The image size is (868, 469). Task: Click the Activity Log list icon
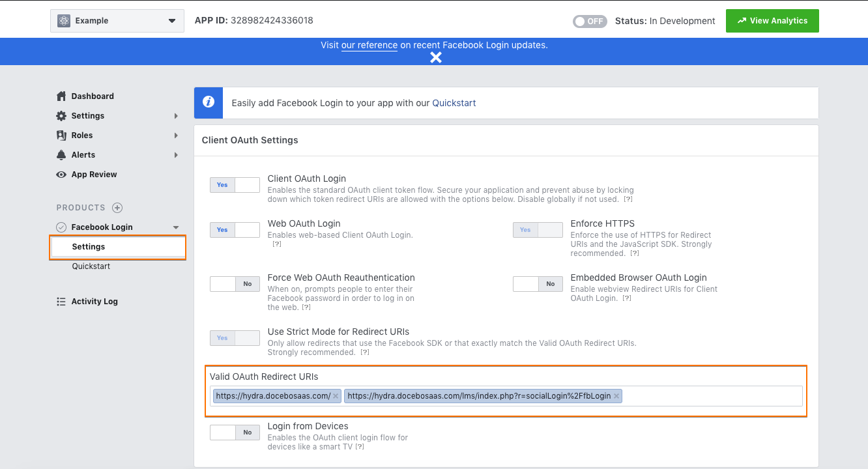[61, 301]
